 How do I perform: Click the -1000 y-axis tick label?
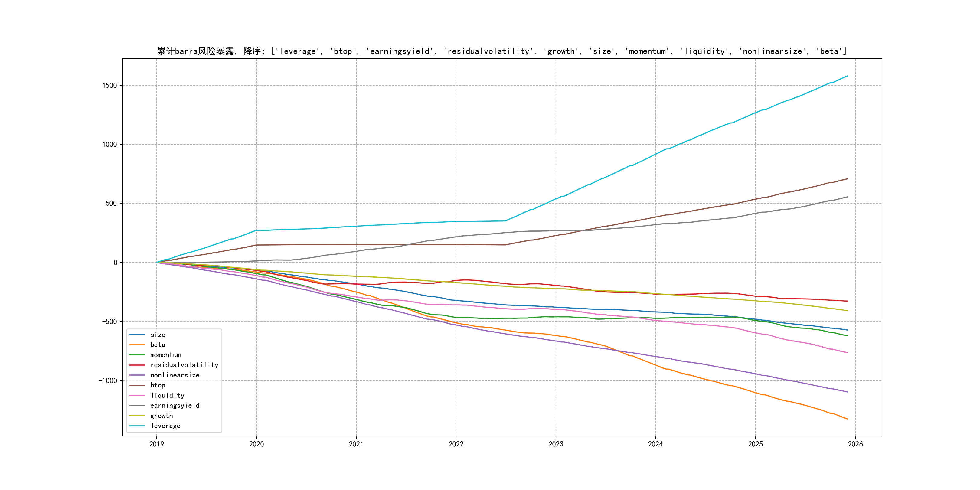click(107, 381)
